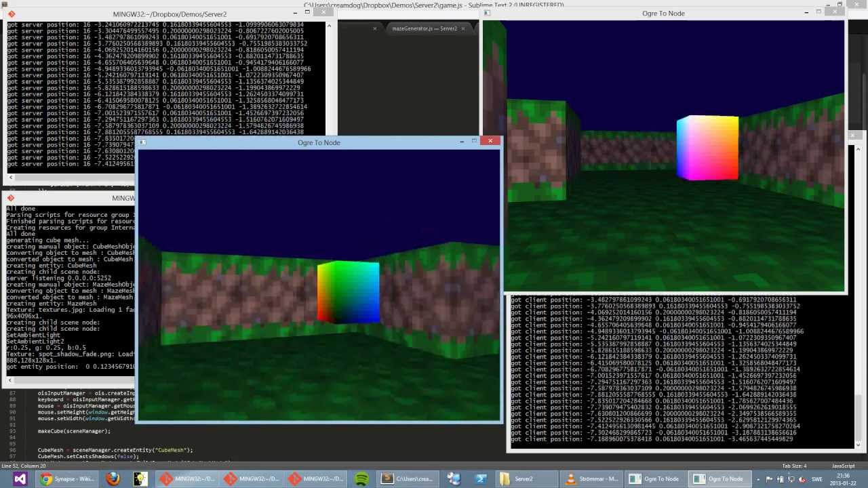Switch to the Chrome Synapse Wiki window
This screenshot has width=868, height=488.
point(66,479)
